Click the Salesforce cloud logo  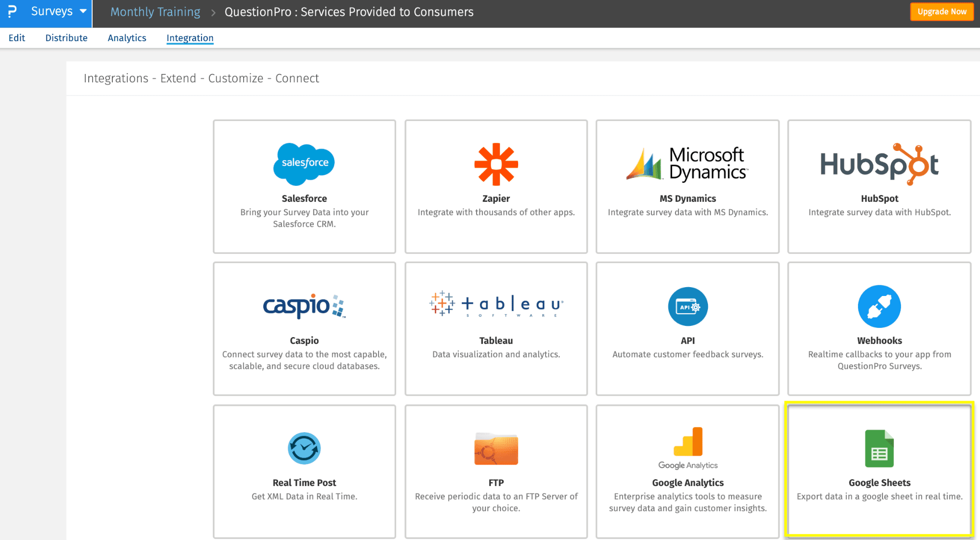click(x=304, y=164)
